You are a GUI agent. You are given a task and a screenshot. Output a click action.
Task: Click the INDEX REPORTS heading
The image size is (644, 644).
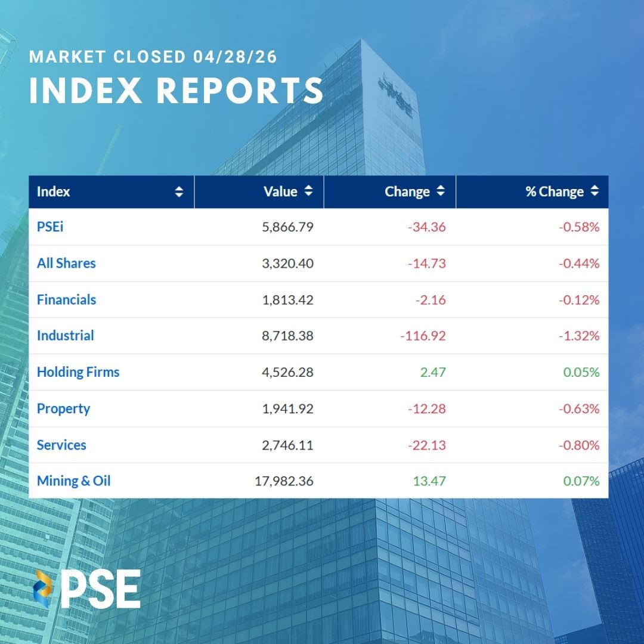pyautogui.click(x=177, y=91)
